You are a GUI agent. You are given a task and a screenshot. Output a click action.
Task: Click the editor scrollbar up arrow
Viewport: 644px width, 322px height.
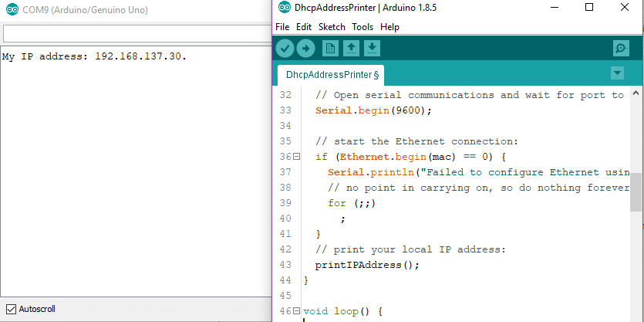(x=636, y=92)
